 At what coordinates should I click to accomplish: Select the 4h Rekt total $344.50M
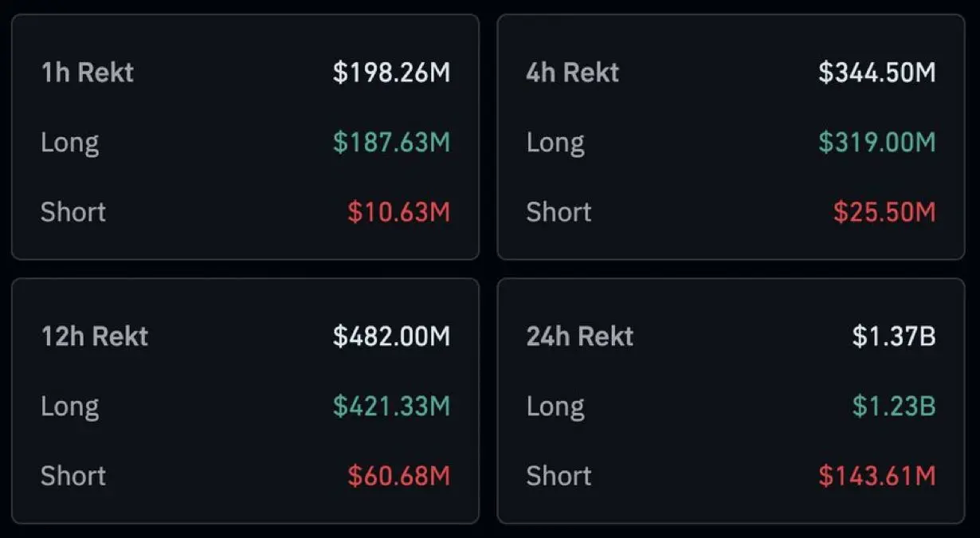(876, 73)
